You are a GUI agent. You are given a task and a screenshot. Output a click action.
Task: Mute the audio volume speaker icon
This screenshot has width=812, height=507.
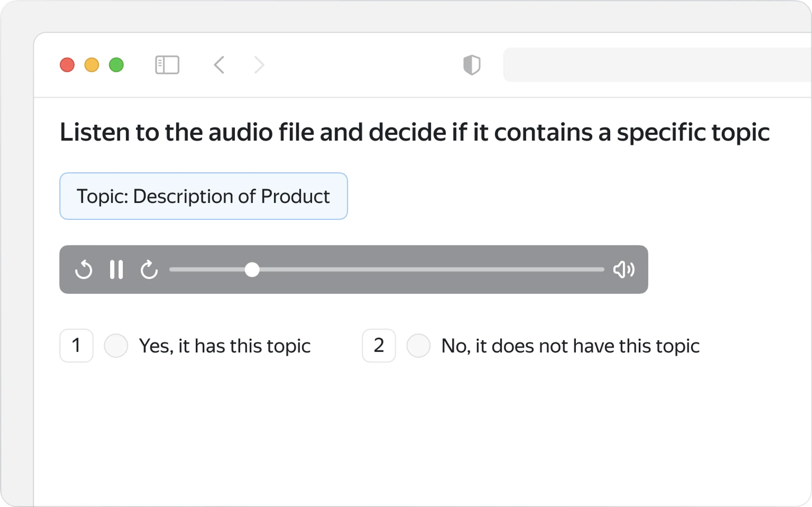(x=624, y=270)
